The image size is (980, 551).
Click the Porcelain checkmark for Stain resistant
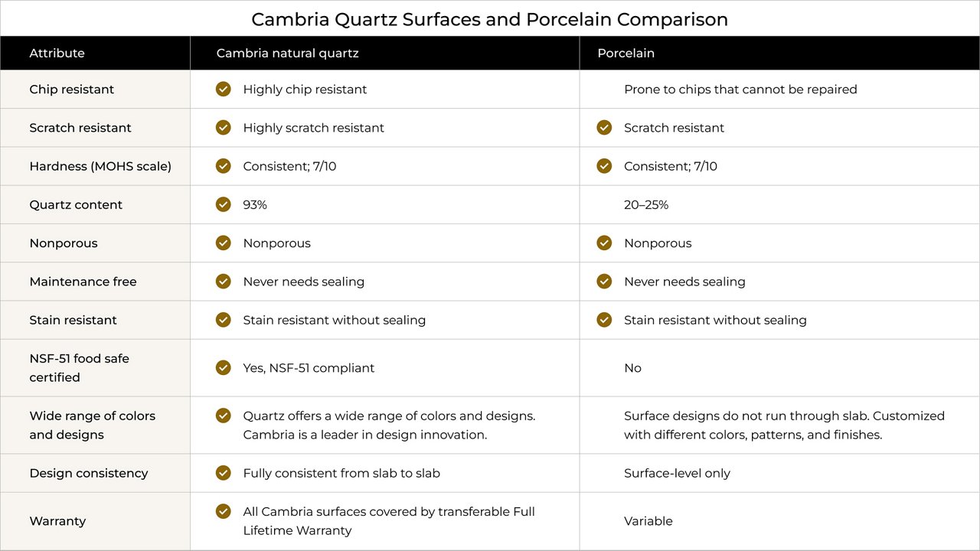click(x=604, y=319)
